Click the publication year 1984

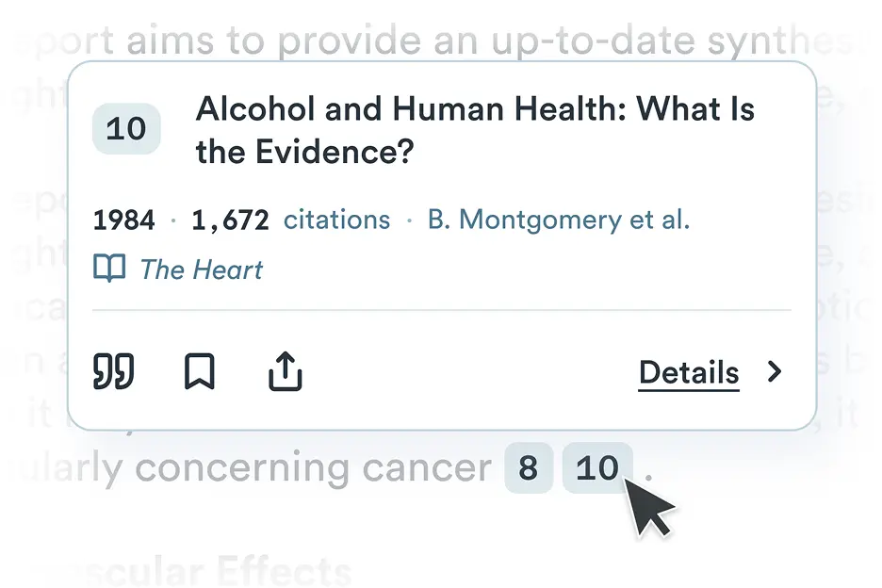pyautogui.click(x=123, y=220)
